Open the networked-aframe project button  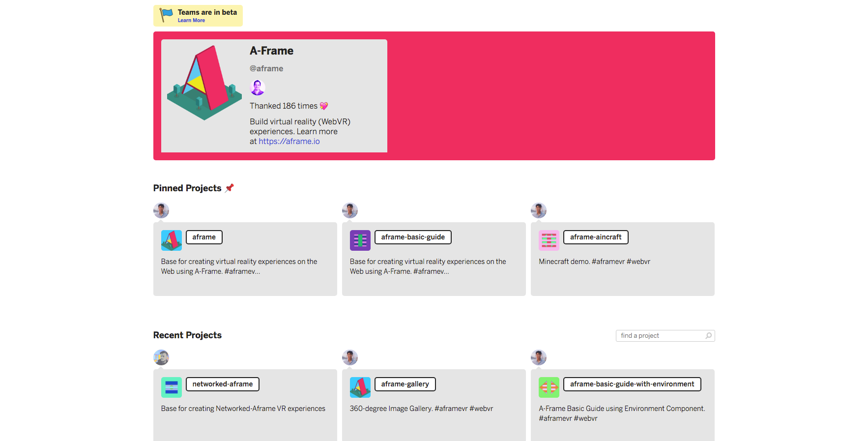223,384
